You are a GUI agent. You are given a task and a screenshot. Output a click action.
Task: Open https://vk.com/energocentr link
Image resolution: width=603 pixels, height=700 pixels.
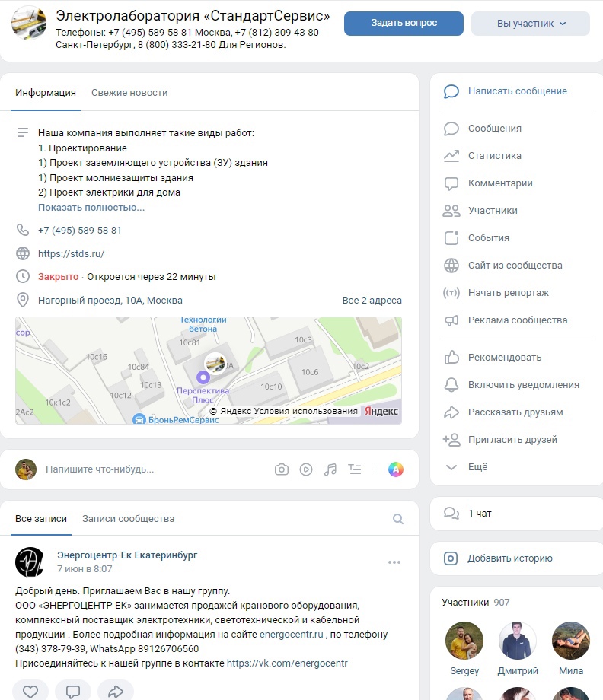[x=287, y=663]
